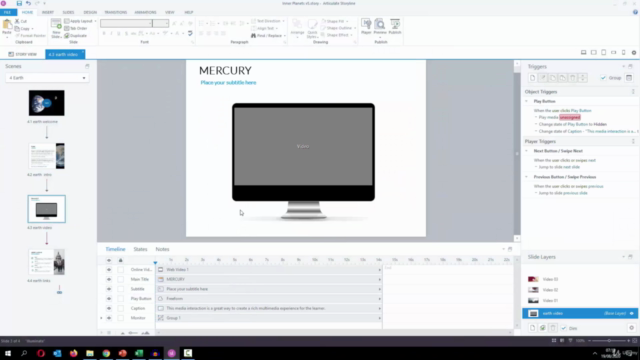Publish the course
Image resolution: width=640 pixels, height=360 pixels.
395,27
